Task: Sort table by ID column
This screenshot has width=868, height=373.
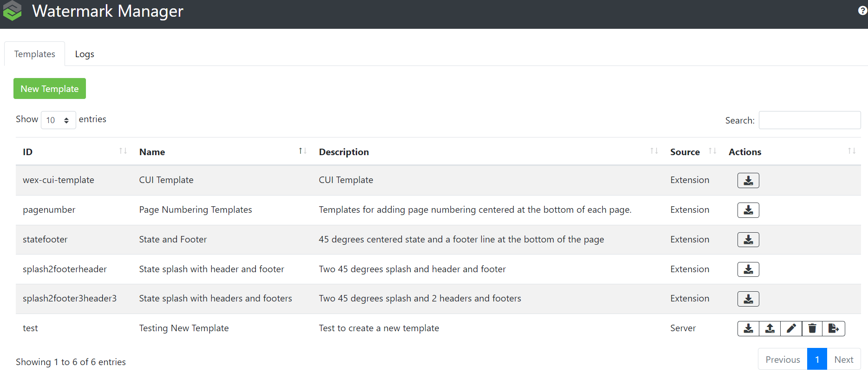Action: pyautogui.click(x=74, y=151)
